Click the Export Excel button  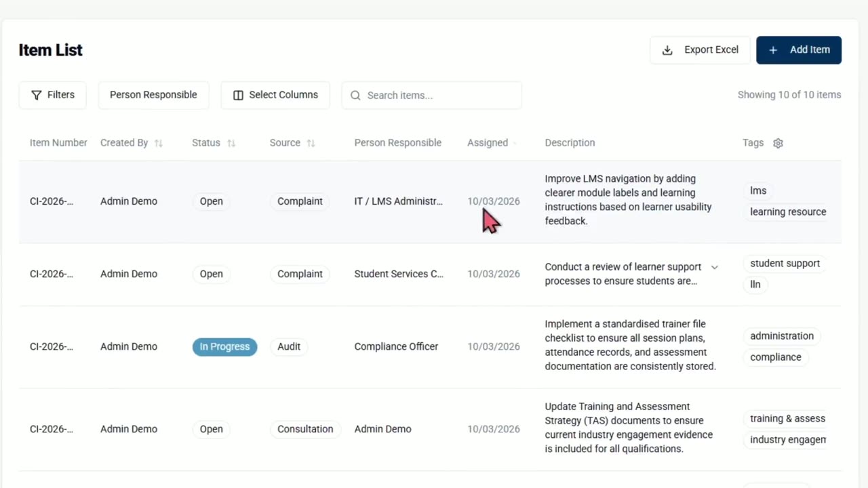tap(700, 50)
